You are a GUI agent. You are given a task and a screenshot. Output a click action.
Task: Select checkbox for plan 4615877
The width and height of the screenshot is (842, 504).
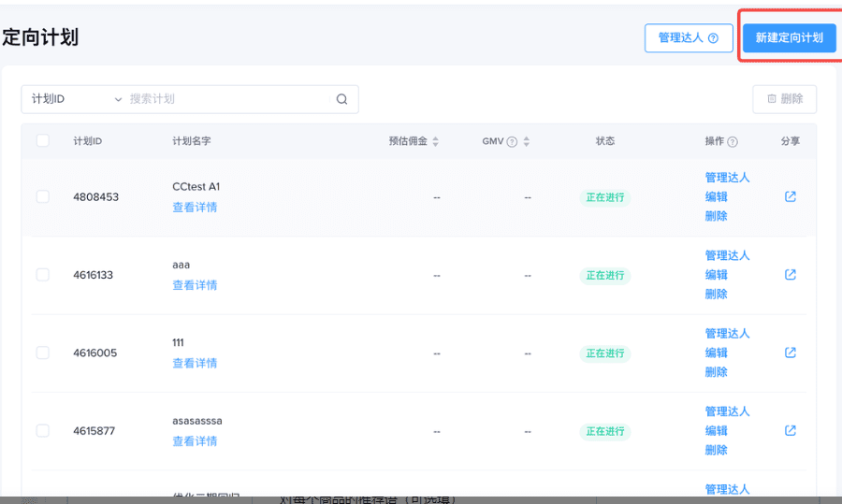tap(42, 430)
